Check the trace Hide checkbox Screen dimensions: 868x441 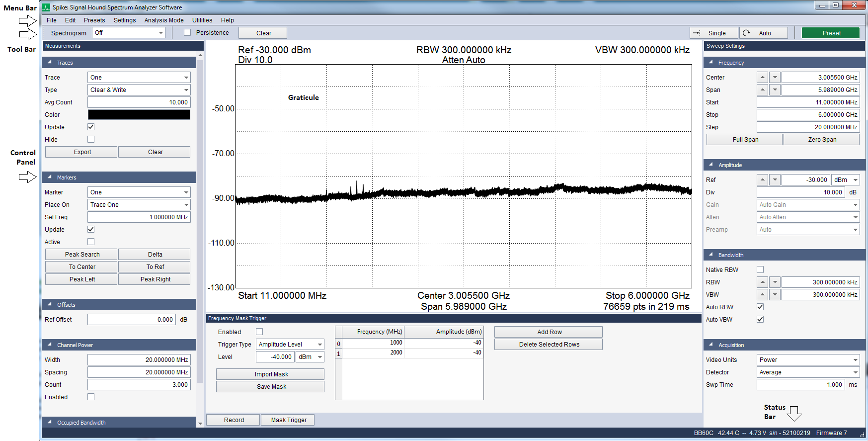[x=91, y=140]
